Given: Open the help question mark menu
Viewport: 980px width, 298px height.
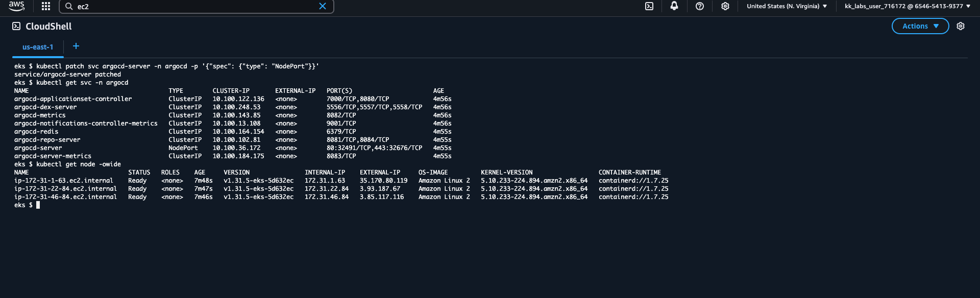Looking at the screenshot, I should coord(700,6).
